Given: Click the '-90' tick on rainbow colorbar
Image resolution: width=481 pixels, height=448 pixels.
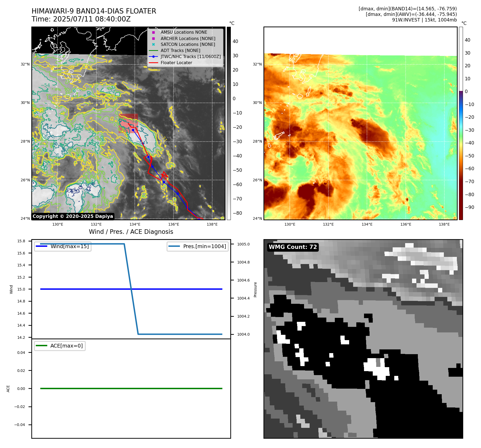Looking at the screenshot, I should pyautogui.click(x=470, y=207).
